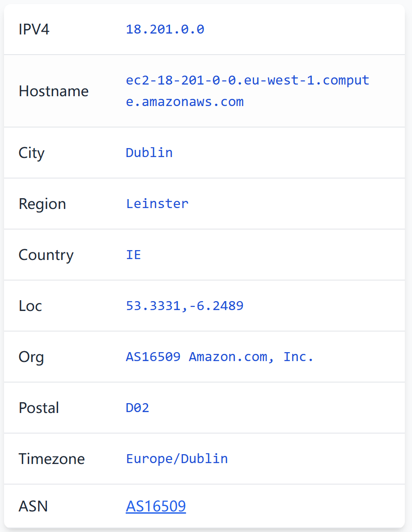
Task: Click the Postal row label
Action: (39, 408)
